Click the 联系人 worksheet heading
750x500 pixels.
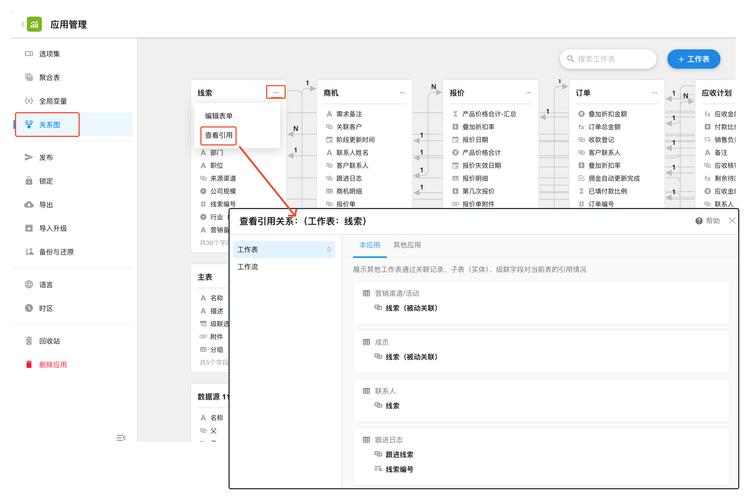[385, 391]
